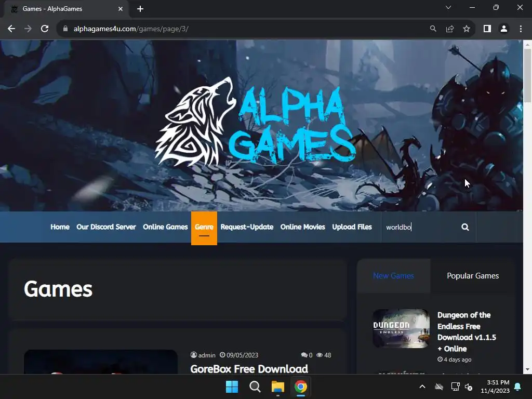532x399 pixels.
Task: Close the Games - AlphaGames tab
Action: 121,9
